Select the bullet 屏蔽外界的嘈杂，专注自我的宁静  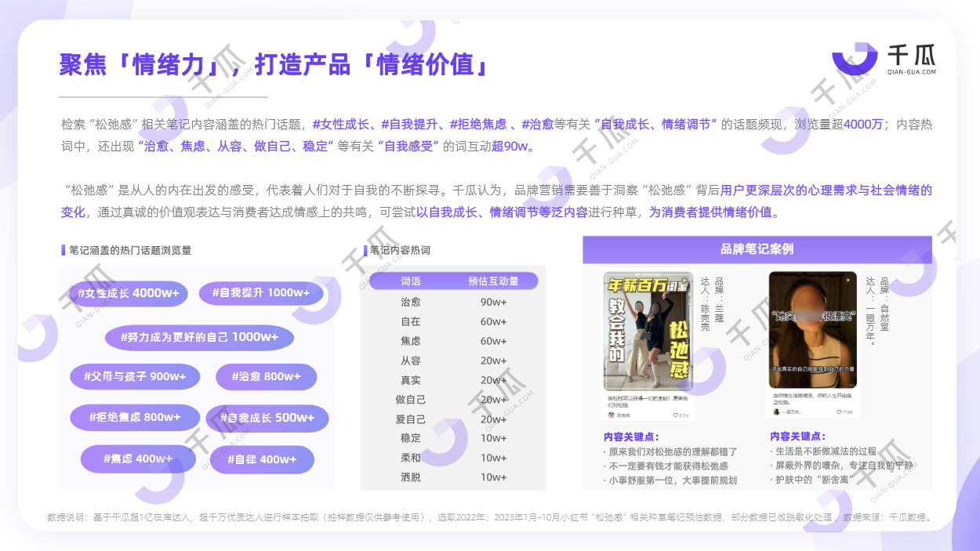pyautogui.click(x=842, y=466)
